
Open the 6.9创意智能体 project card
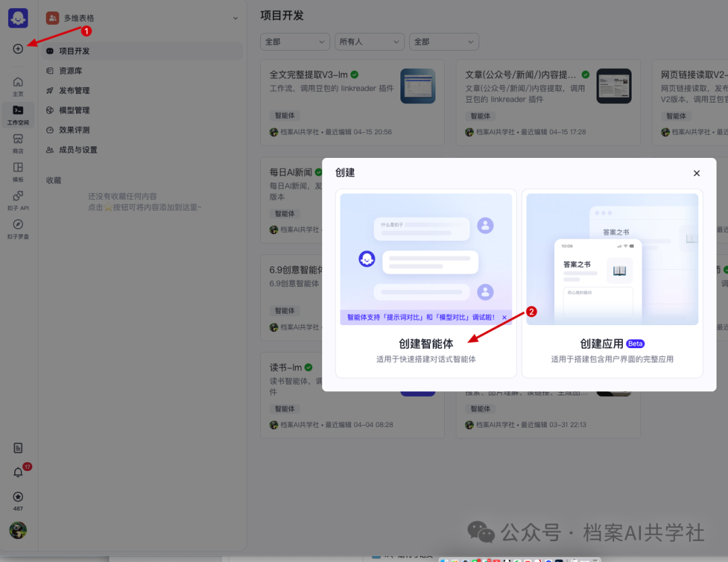[x=291, y=298]
